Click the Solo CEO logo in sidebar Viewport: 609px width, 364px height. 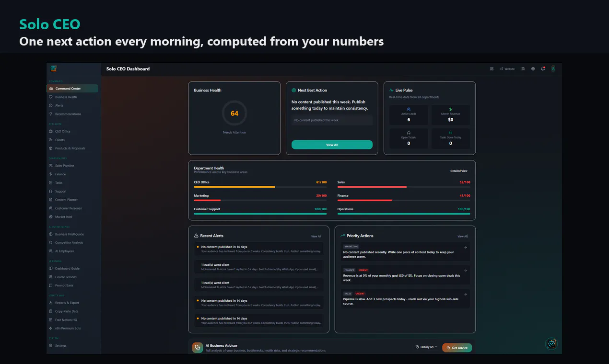(x=53, y=68)
